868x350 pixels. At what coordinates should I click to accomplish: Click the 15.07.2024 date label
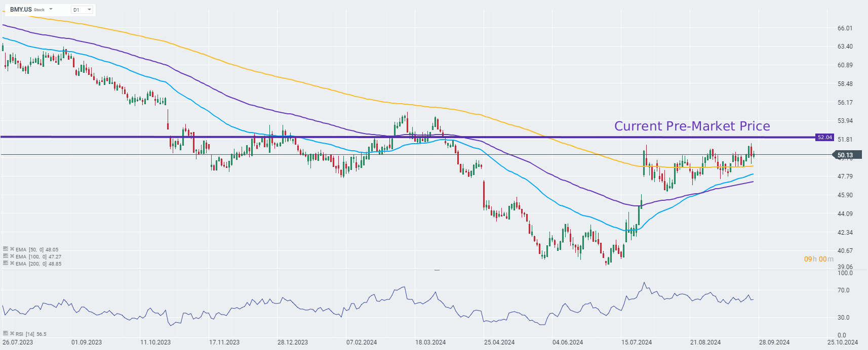[637, 342]
